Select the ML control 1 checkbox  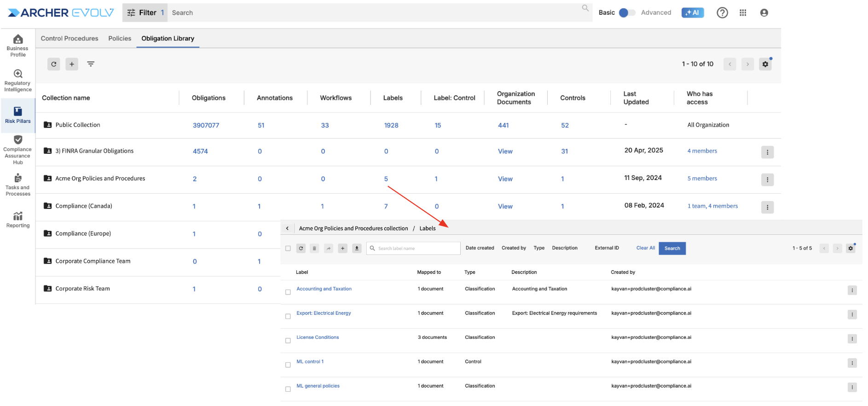288,365
